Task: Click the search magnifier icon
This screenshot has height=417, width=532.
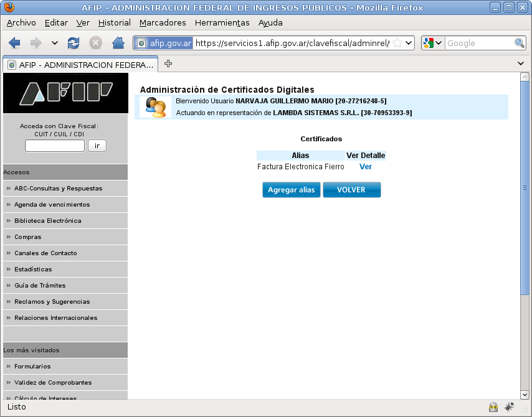Action: 519,43
